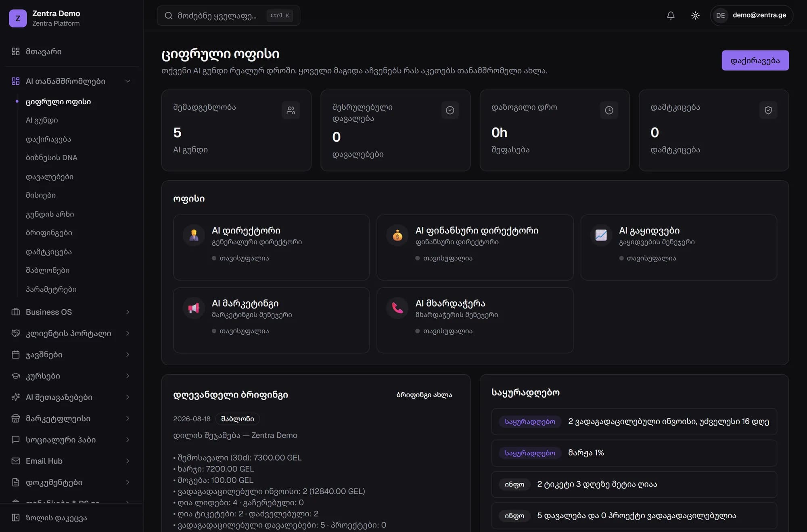Open შაბლონები sidebar item
The height and width of the screenshot is (532, 807).
(x=48, y=270)
